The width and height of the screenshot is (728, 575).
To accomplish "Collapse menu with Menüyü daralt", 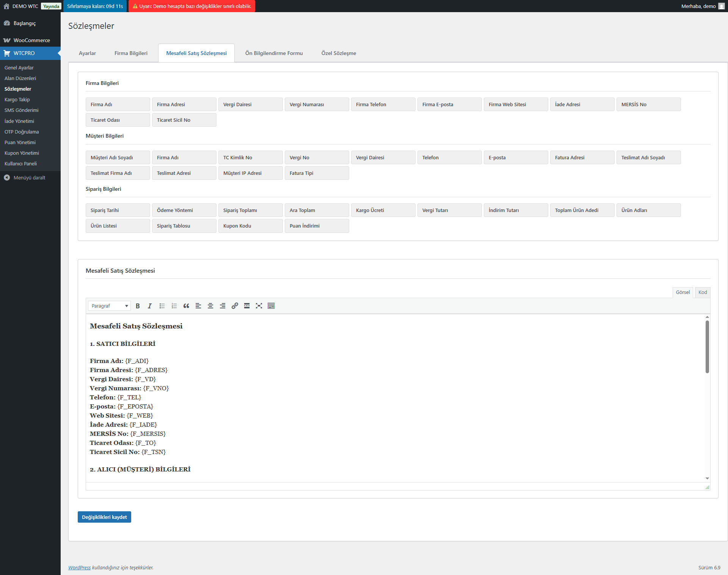I will coord(29,178).
